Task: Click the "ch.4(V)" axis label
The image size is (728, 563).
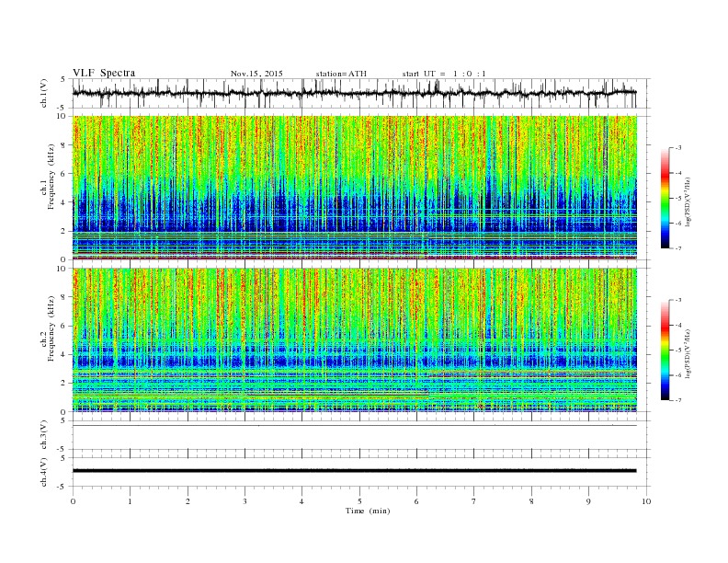Action: (x=44, y=472)
